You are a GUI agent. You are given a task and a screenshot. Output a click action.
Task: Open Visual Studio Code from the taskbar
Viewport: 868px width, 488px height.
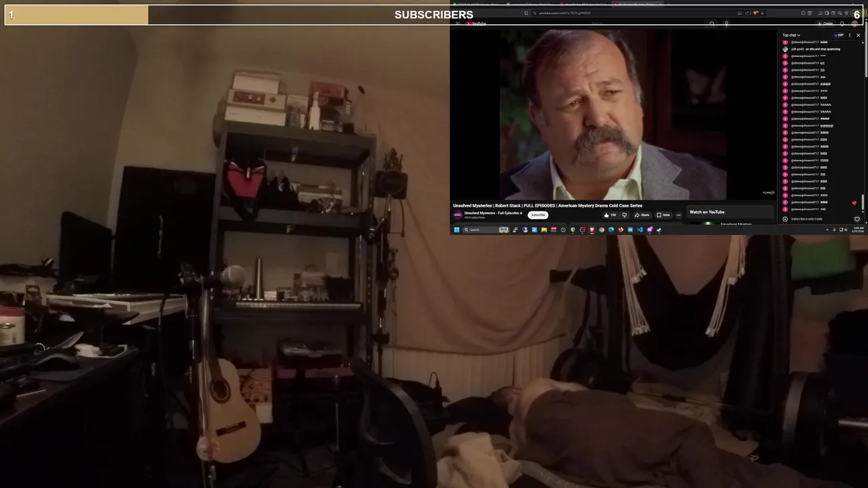coord(640,230)
